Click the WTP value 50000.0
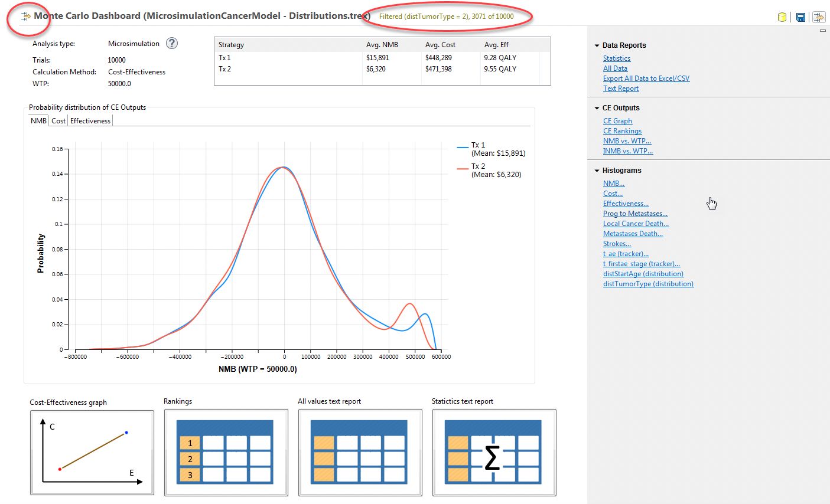This screenshot has width=830, height=504. pos(119,84)
